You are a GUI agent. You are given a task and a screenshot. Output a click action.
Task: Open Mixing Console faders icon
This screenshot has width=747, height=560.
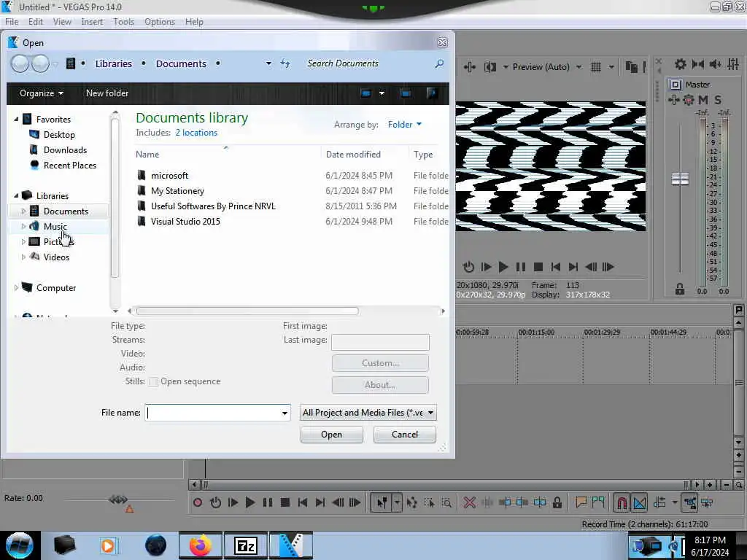click(x=733, y=64)
